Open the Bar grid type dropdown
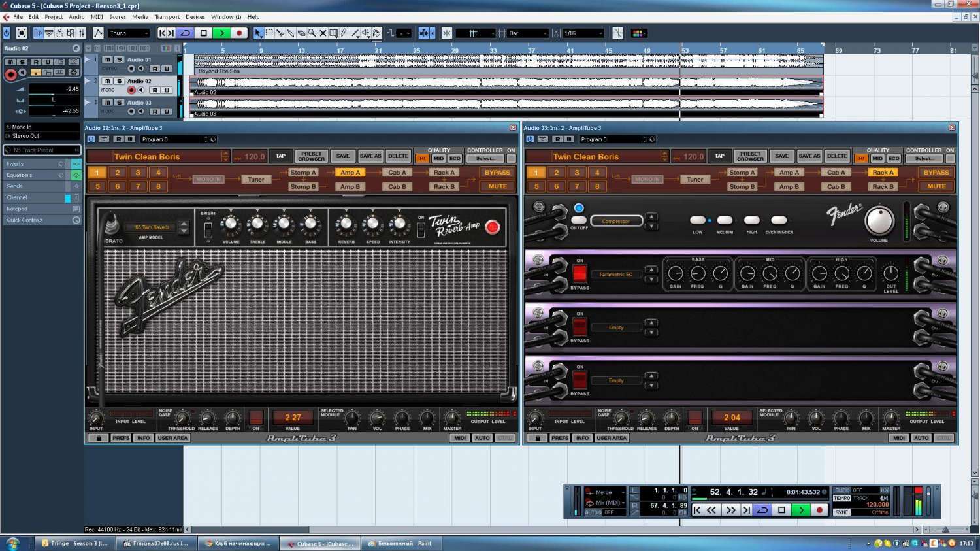Screen dimensions: 980x551 (x=528, y=33)
